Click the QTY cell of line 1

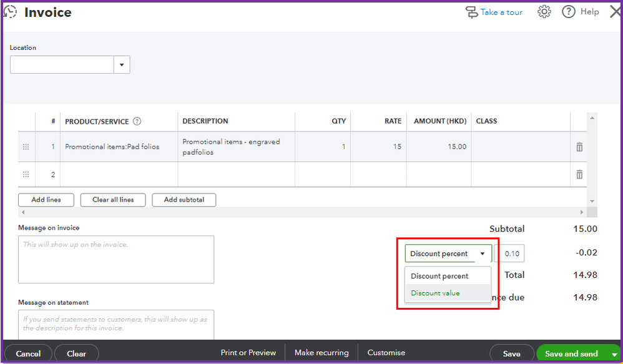click(x=323, y=147)
